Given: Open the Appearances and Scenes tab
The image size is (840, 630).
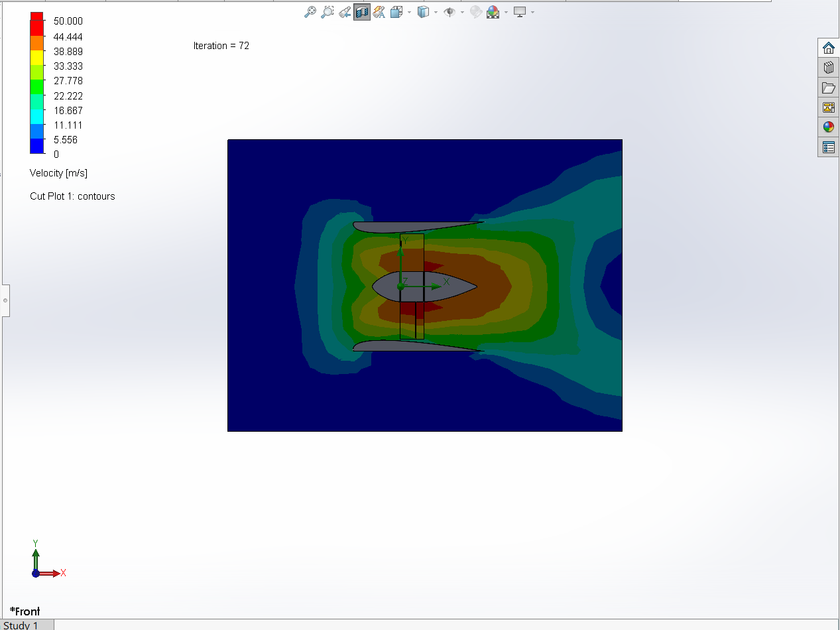Looking at the screenshot, I should [828, 127].
